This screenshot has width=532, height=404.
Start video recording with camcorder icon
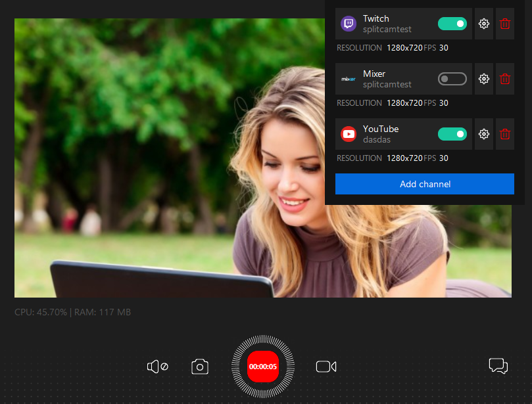click(x=326, y=367)
